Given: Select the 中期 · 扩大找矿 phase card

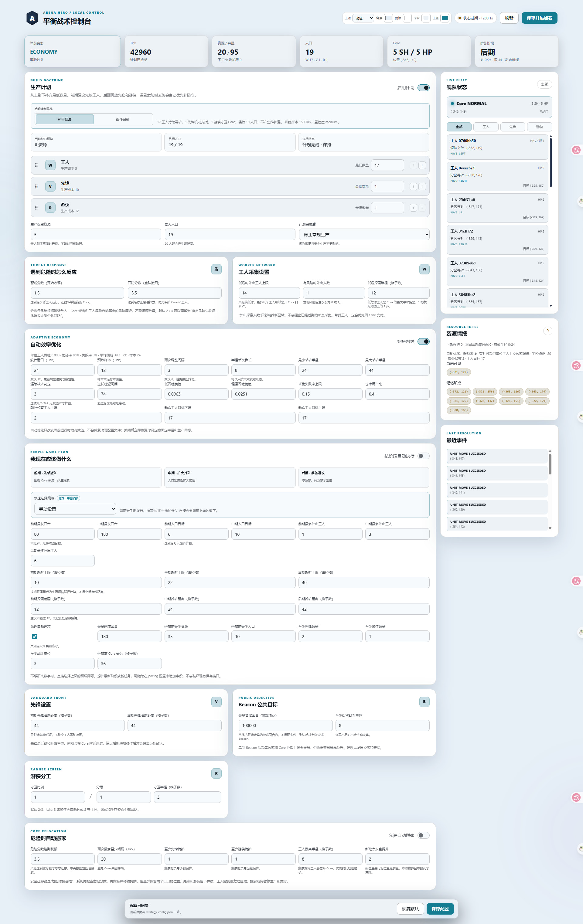Looking at the screenshot, I should coord(230,477).
